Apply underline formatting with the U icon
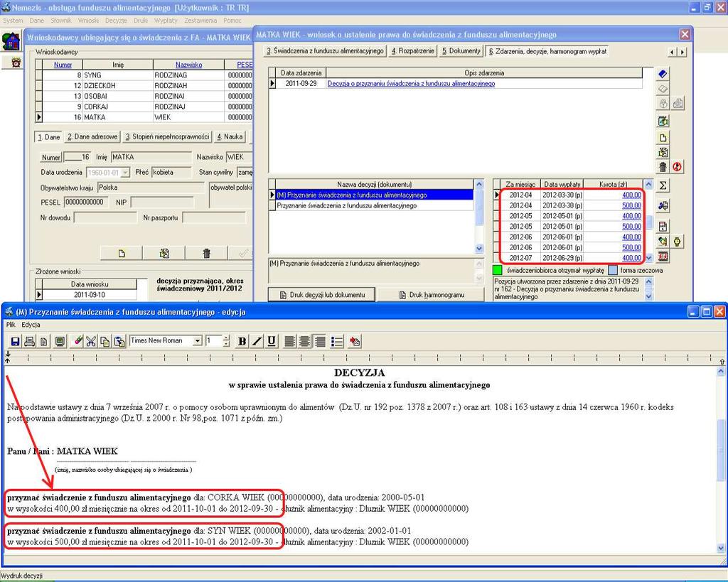Screen dimensions: 728x582 point(272,342)
